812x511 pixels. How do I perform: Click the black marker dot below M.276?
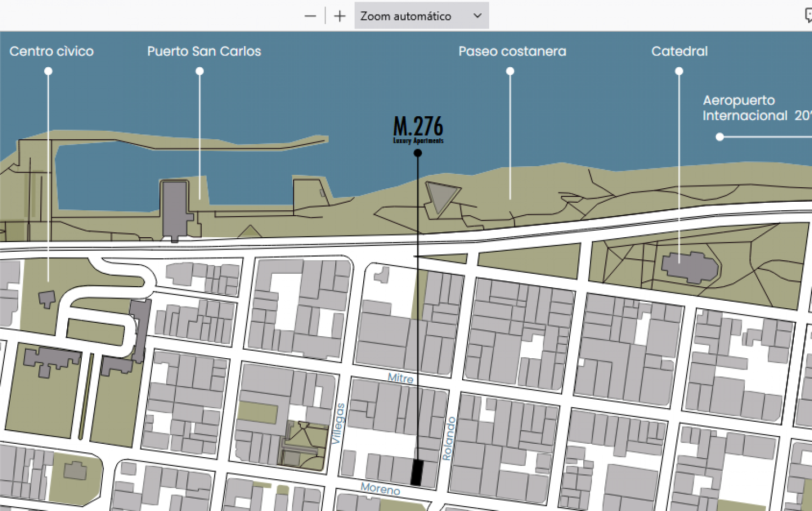click(418, 153)
